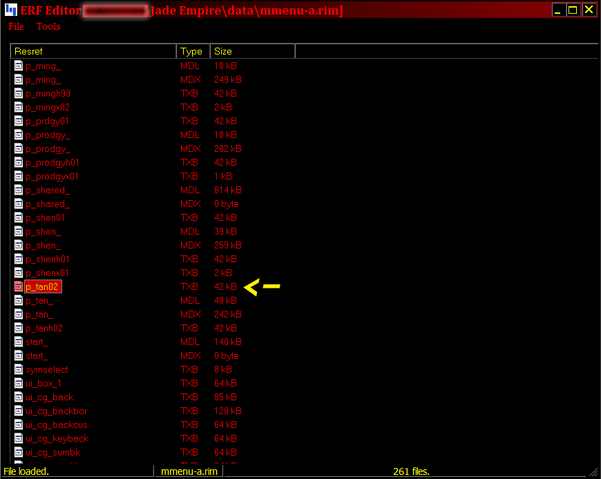Screen dimensions: 601x479
Task: Sort list by Type column header
Action: 193,51
